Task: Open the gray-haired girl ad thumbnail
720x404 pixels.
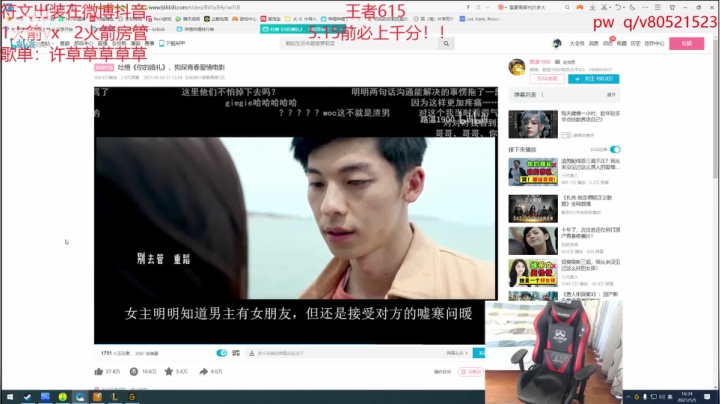Action: pyautogui.click(x=533, y=124)
